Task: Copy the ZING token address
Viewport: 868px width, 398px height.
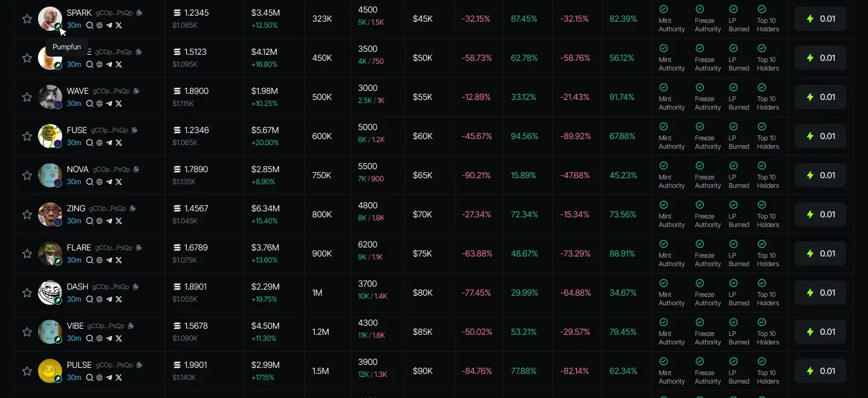Action: [133, 208]
